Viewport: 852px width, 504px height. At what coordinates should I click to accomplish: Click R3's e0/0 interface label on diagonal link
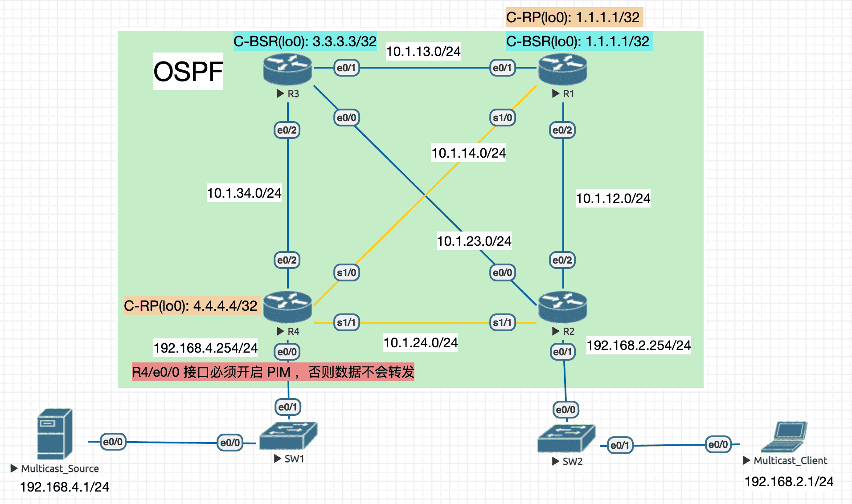(x=346, y=118)
